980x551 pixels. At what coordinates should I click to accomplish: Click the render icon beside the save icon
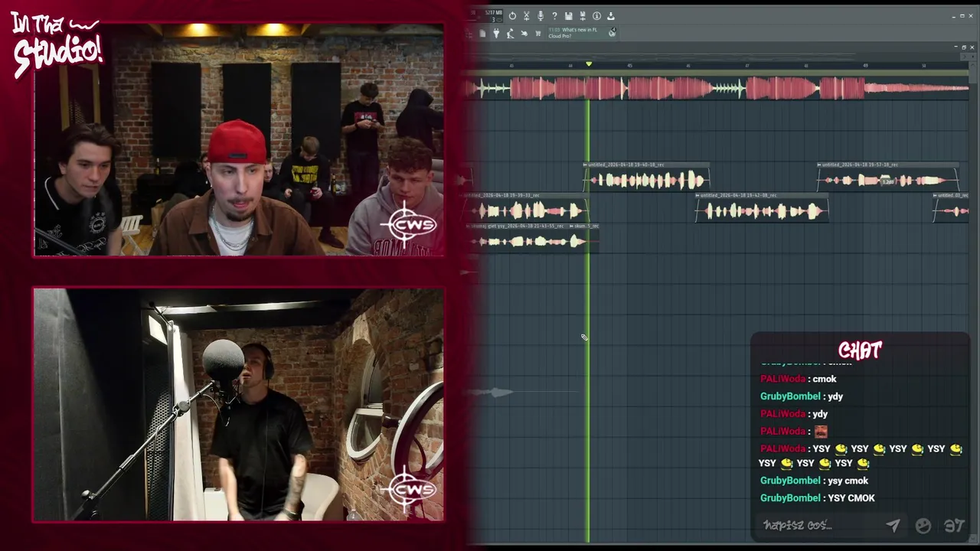[x=583, y=15]
